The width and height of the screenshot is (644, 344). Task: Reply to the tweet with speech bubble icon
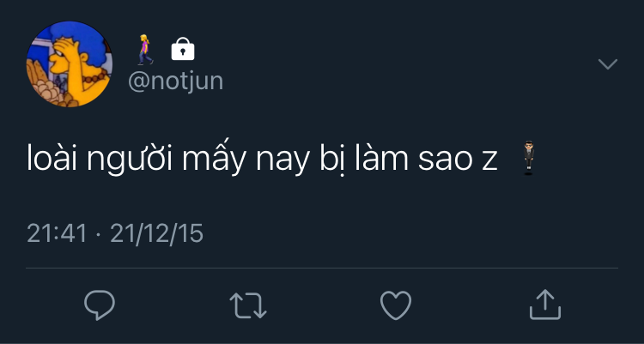[100, 305]
